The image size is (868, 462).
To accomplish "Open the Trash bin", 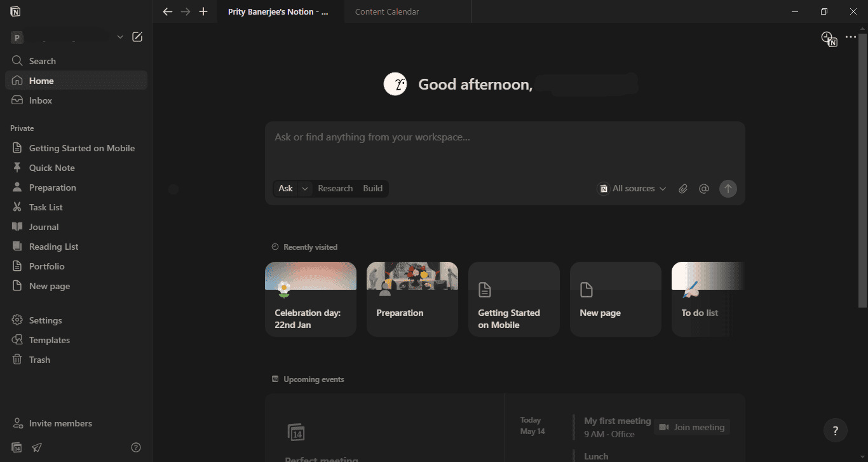I will (76, 360).
